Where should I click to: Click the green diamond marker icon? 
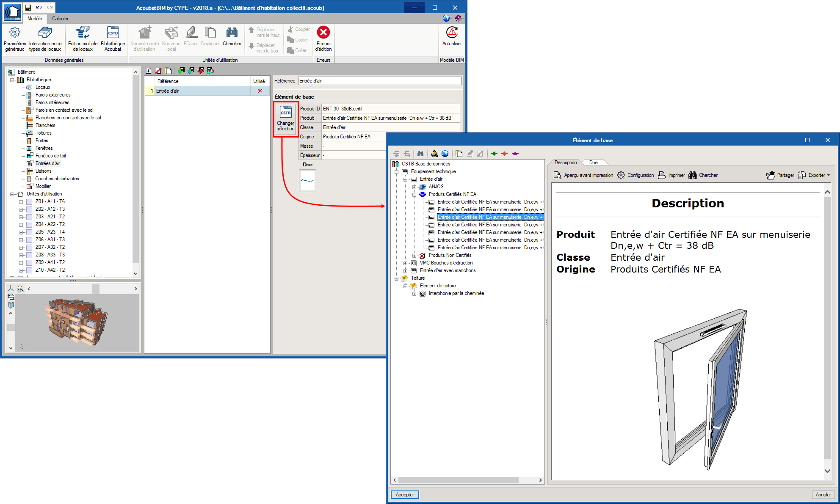[x=494, y=154]
